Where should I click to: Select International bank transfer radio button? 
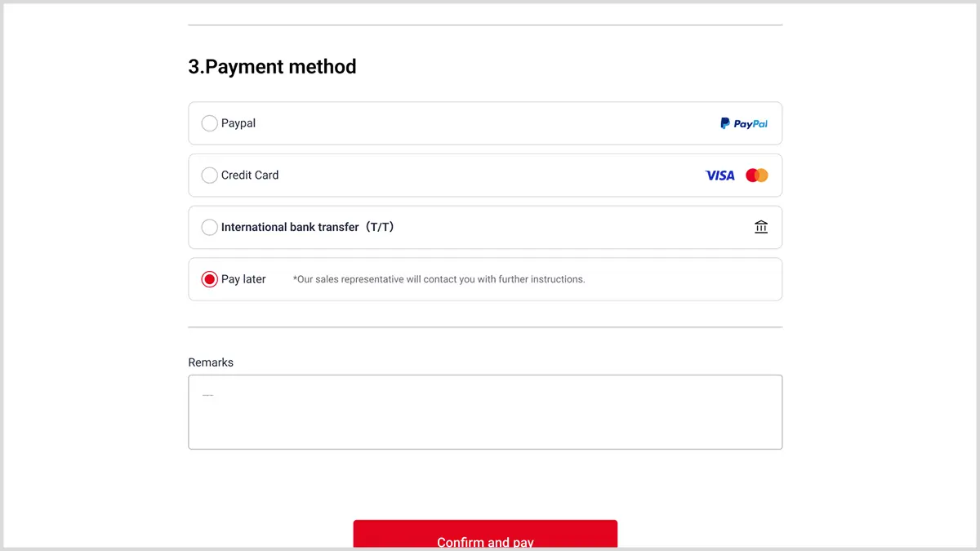pyautogui.click(x=209, y=227)
